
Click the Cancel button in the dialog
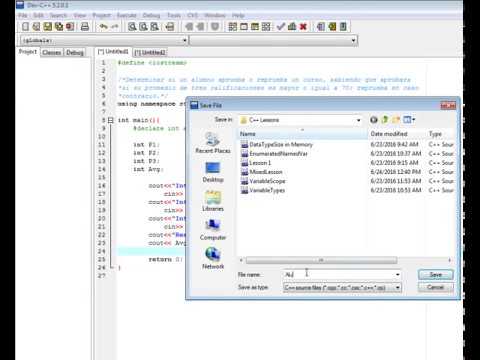(x=436, y=287)
